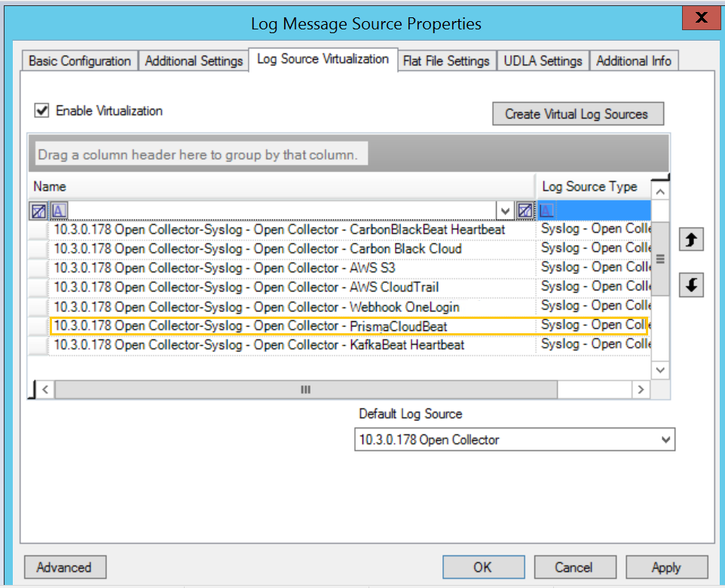Click row selector for AWS S3 row

[x=38, y=268]
